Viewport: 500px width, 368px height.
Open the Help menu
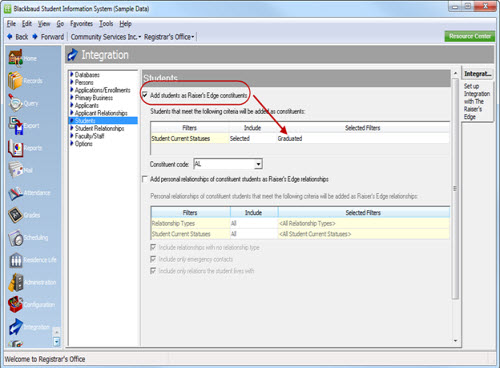coord(125,24)
